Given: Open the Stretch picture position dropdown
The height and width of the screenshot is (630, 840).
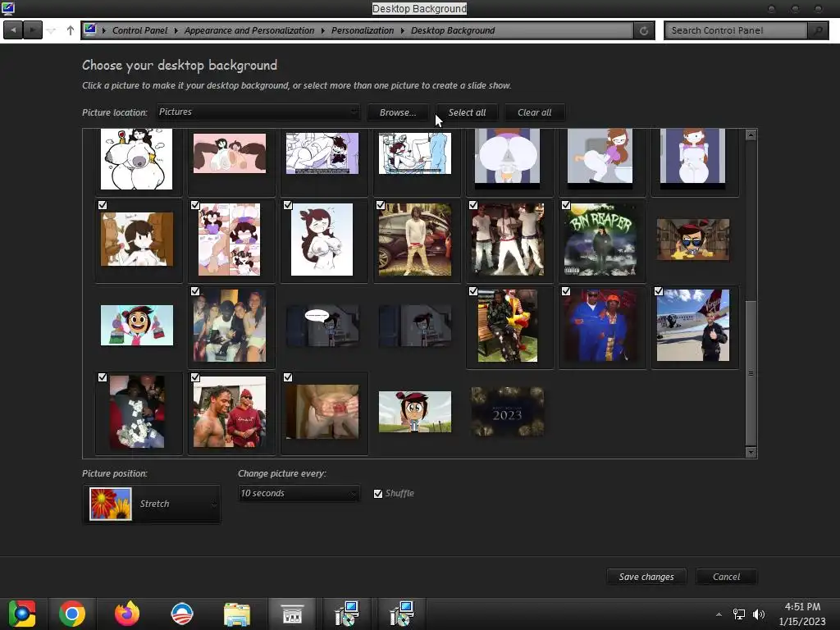Looking at the screenshot, I should (x=152, y=504).
